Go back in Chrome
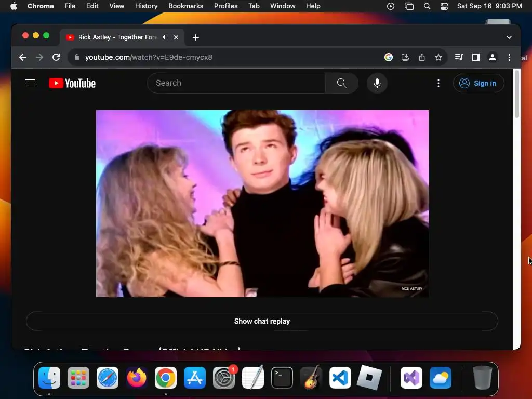The width and height of the screenshot is (532, 399). pyautogui.click(x=23, y=57)
